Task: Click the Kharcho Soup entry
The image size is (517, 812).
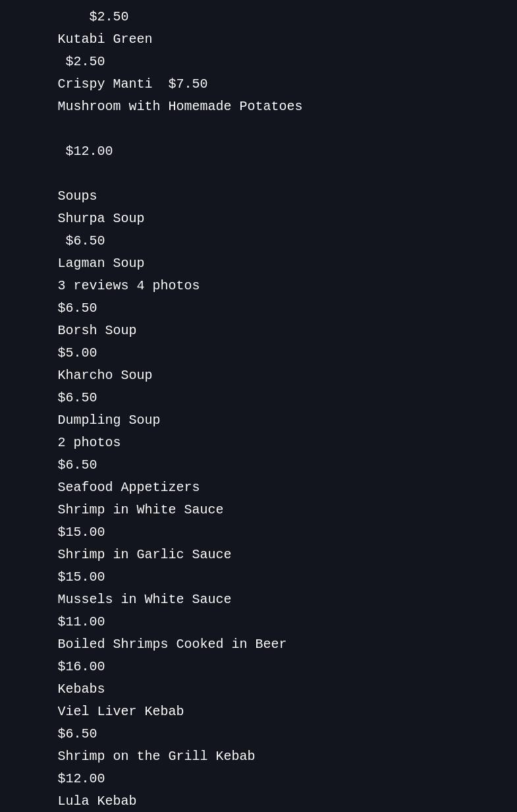Action: click(x=105, y=376)
